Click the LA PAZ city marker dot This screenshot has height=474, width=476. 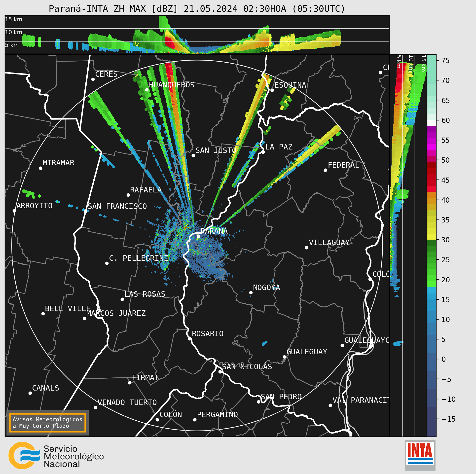[x=263, y=152]
